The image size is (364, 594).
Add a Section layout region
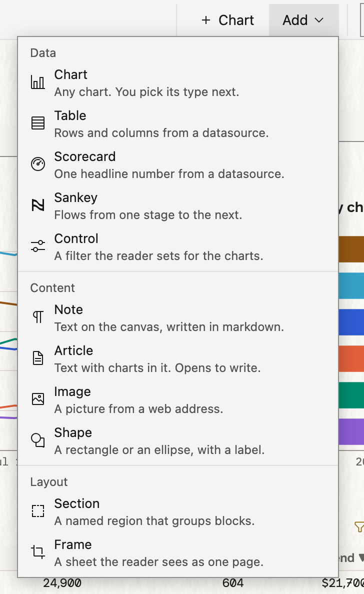click(178, 511)
